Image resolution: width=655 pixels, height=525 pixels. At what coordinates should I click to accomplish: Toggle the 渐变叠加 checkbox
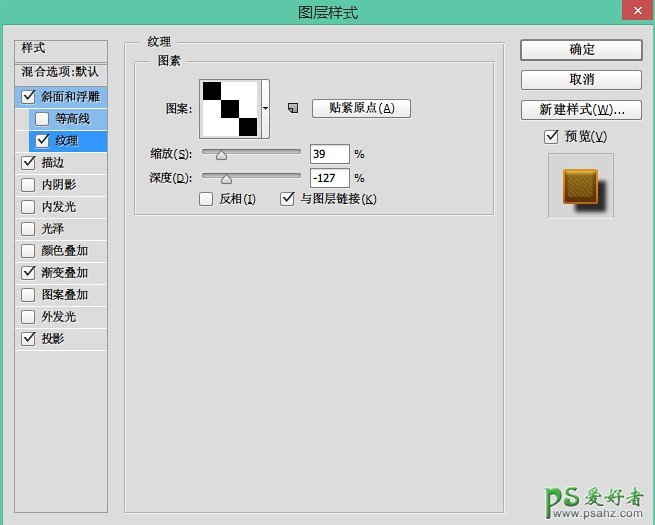(x=28, y=273)
